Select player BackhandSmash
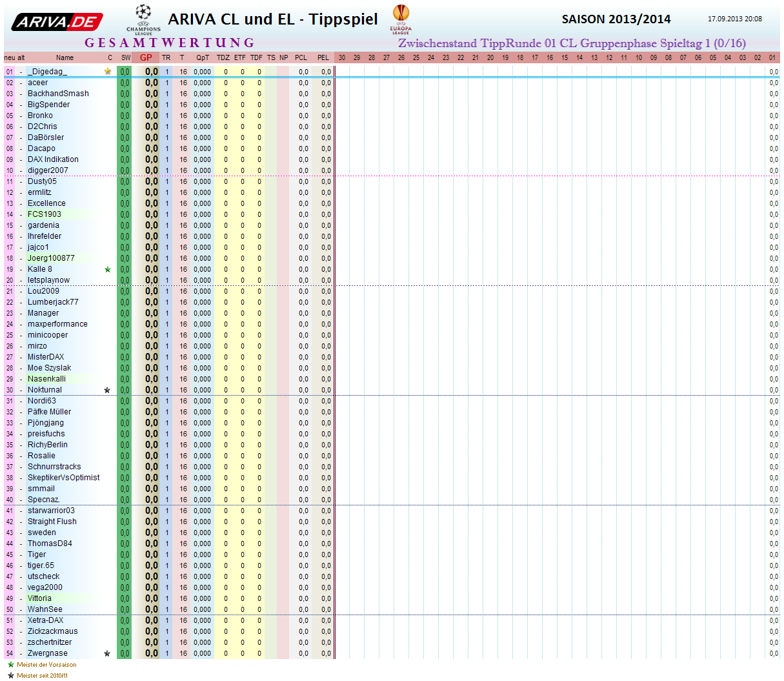This screenshot has height=681, width=784. 58,94
